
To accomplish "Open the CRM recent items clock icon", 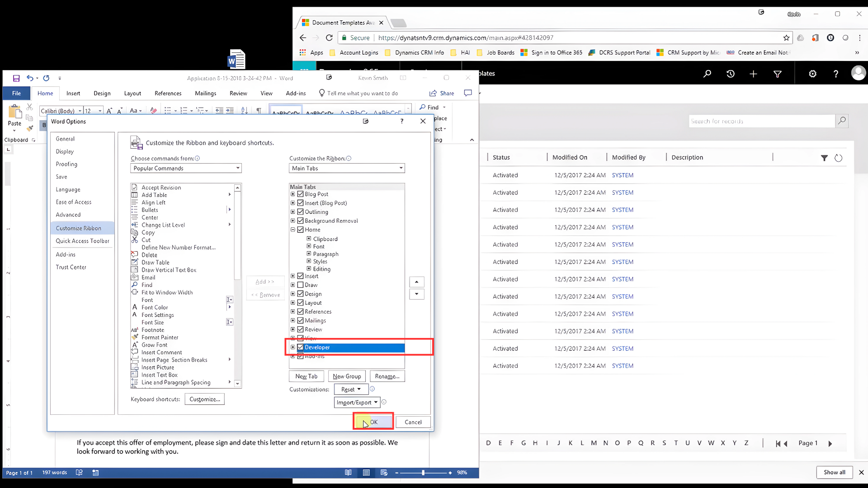I will coord(731,74).
